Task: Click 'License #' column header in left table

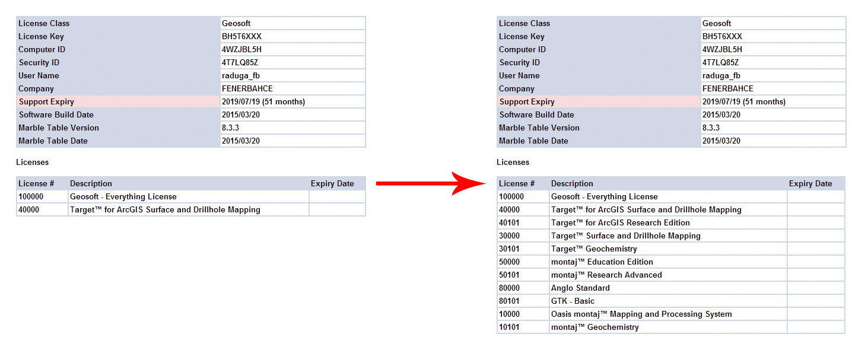Action: (36, 184)
